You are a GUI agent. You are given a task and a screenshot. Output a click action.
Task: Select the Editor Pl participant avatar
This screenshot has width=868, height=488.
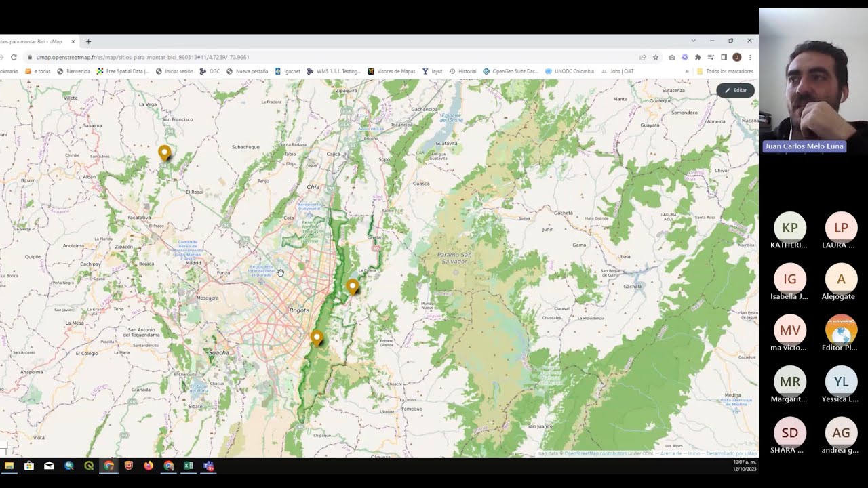tap(841, 331)
